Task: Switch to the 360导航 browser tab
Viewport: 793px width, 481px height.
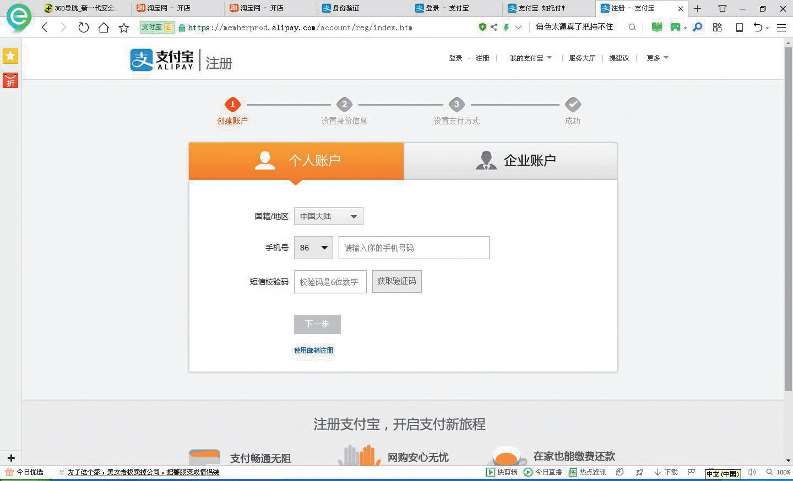Action: [x=85, y=8]
